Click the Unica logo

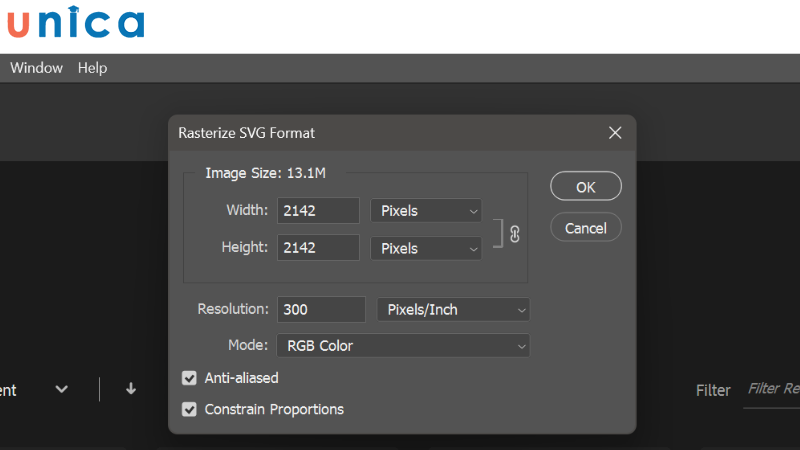(x=75, y=24)
